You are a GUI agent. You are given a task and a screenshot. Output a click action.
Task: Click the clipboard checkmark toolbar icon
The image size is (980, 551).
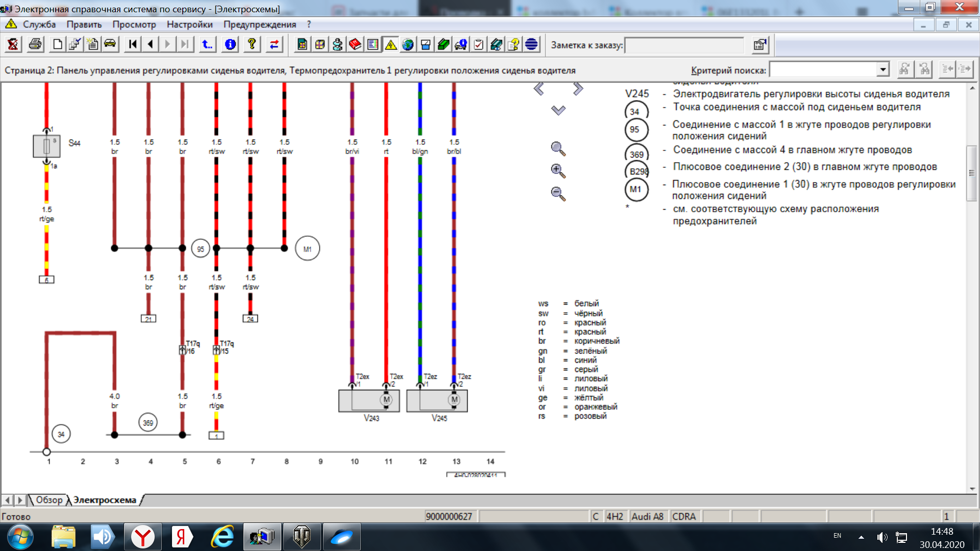coord(478,45)
